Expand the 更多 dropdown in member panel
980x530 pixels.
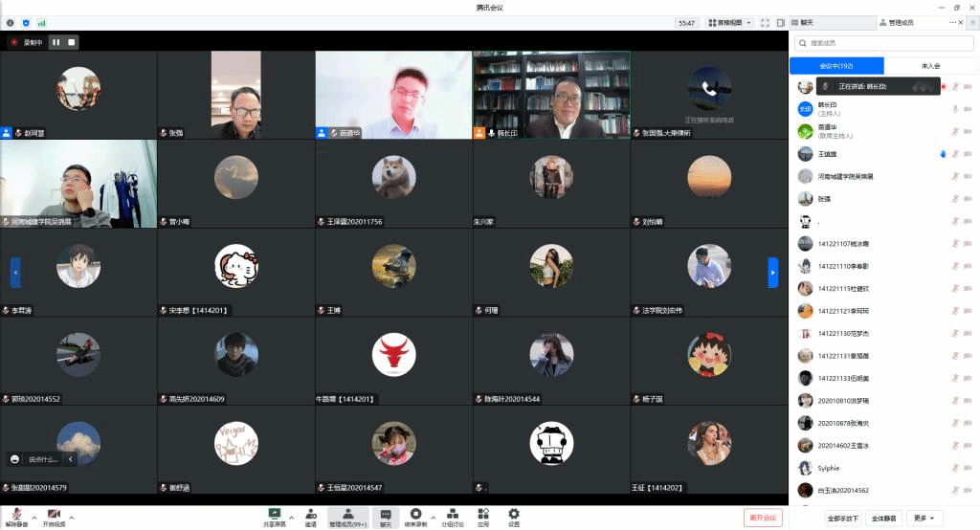pyautogui.click(x=923, y=519)
